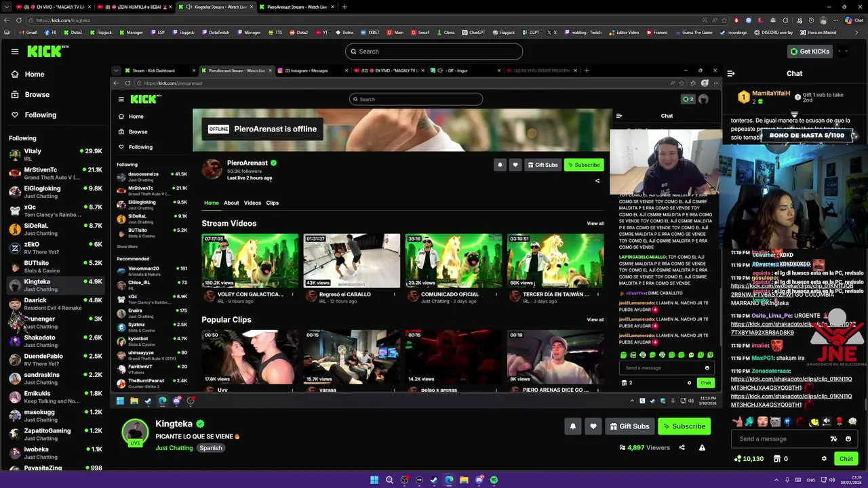Open the DISCORD overlay bookmark
Image resolution: width=868 pixels, height=488 pixels.
[x=773, y=33]
